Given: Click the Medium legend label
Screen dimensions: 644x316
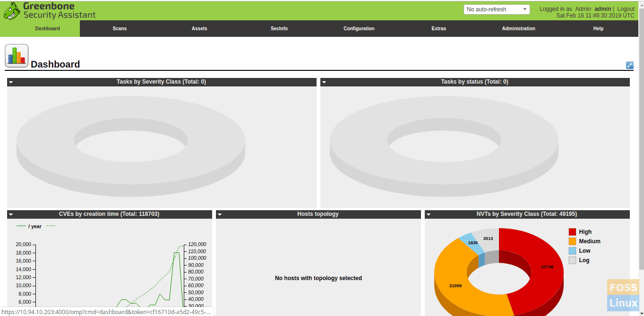Looking at the screenshot, I should 590,241.
